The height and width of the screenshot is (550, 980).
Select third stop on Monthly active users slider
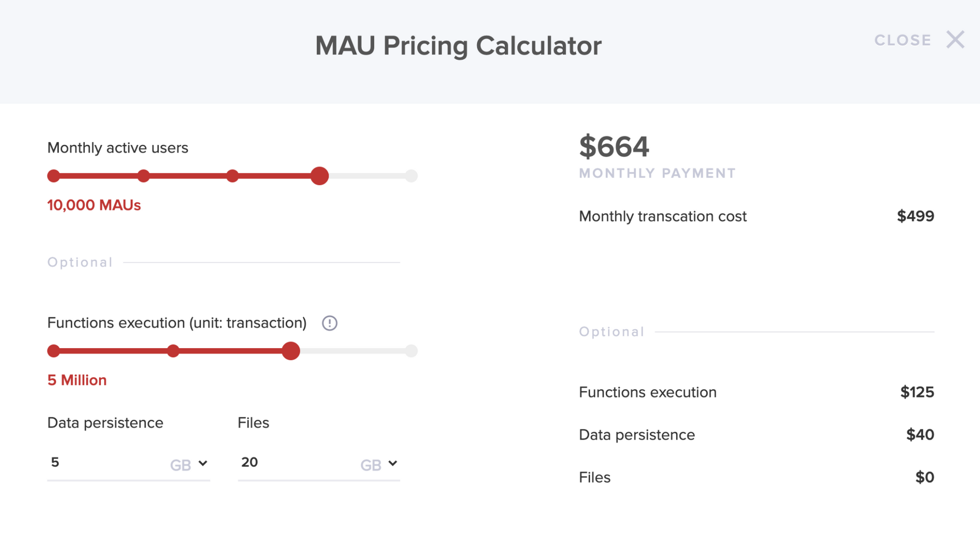(x=232, y=176)
